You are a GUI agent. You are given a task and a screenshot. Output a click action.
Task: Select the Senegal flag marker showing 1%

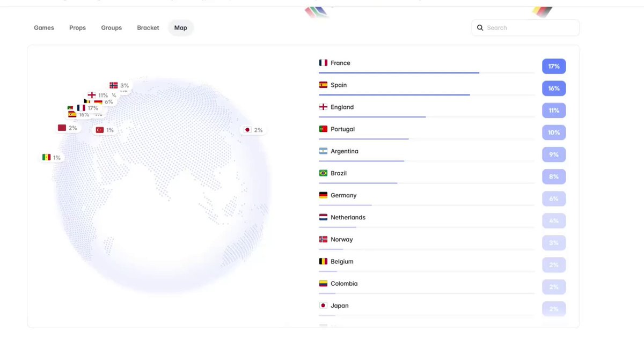pyautogui.click(x=46, y=157)
